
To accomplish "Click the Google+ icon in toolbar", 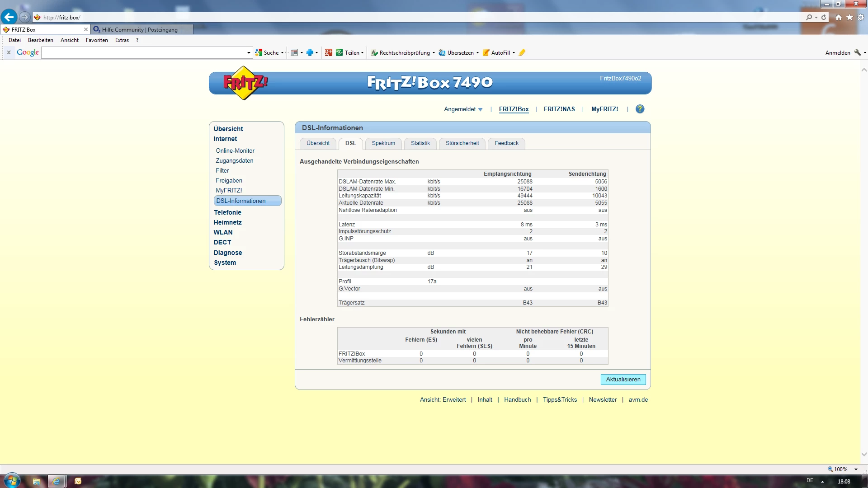I will [329, 52].
